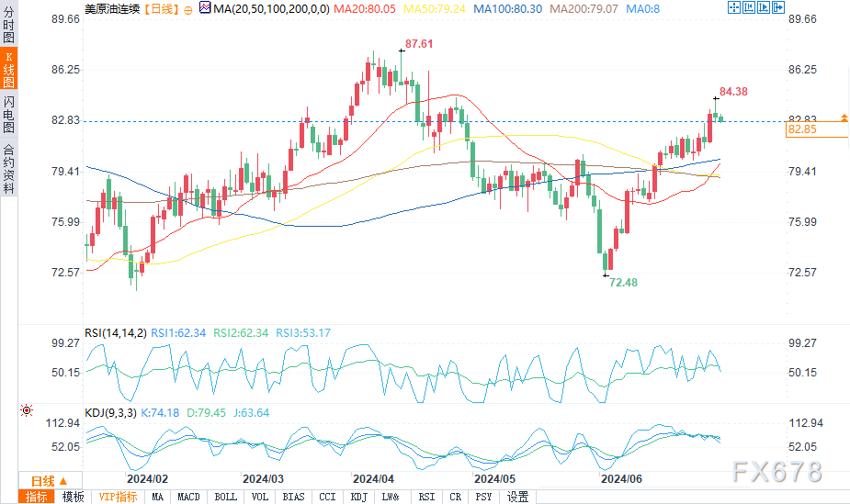The image size is (850, 504).
Task: Select the RSI indicator button
Action: (426, 497)
